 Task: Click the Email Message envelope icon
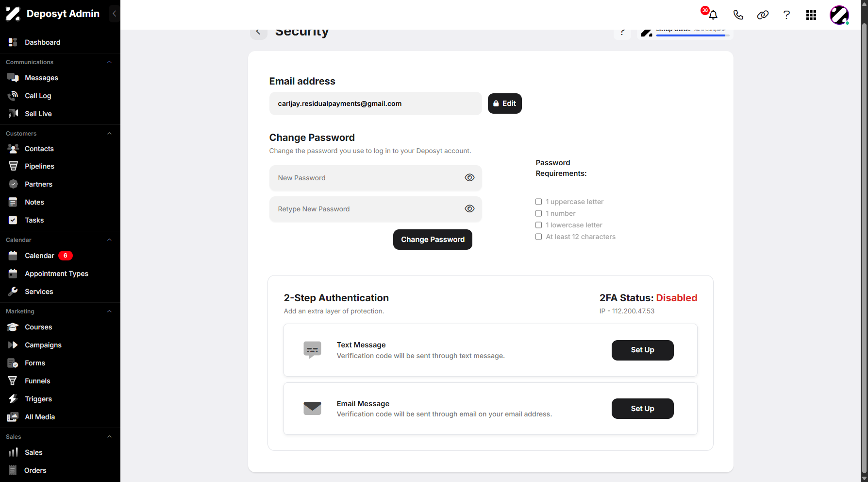(312, 408)
